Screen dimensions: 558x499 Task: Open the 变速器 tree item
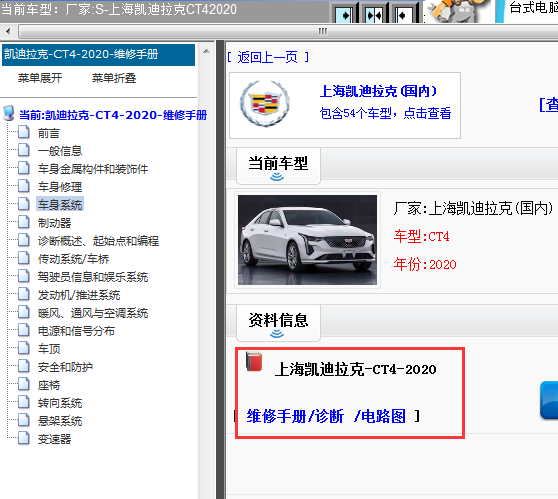click(x=54, y=438)
